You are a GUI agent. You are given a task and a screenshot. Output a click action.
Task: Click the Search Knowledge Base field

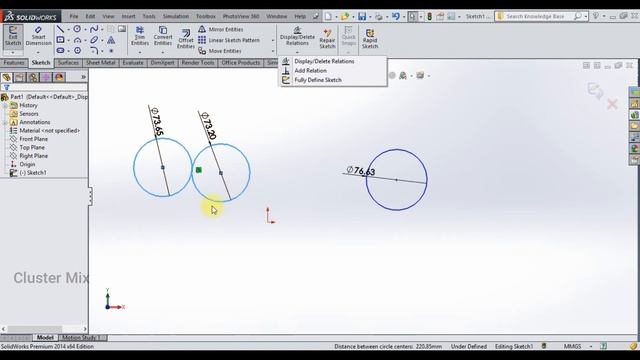coord(541,16)
